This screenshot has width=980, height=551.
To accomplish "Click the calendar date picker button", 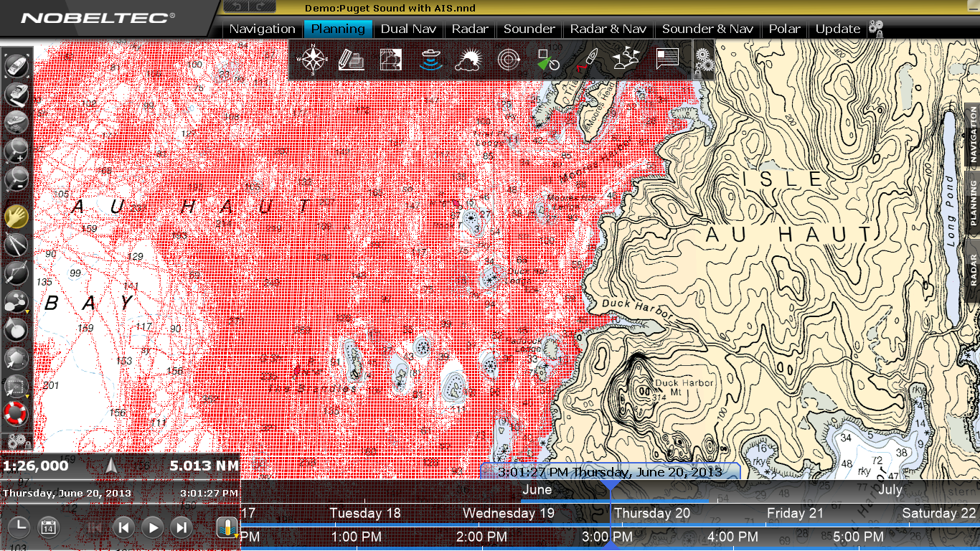I will point(48,527).
